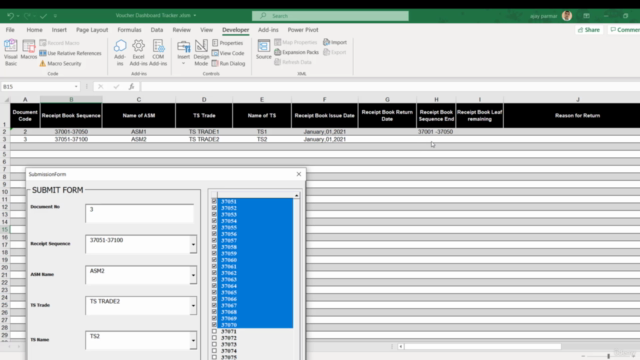Open the Name Box dropdown
The height and width of the screenshot is (360, 640).
(x=76, y=87)
